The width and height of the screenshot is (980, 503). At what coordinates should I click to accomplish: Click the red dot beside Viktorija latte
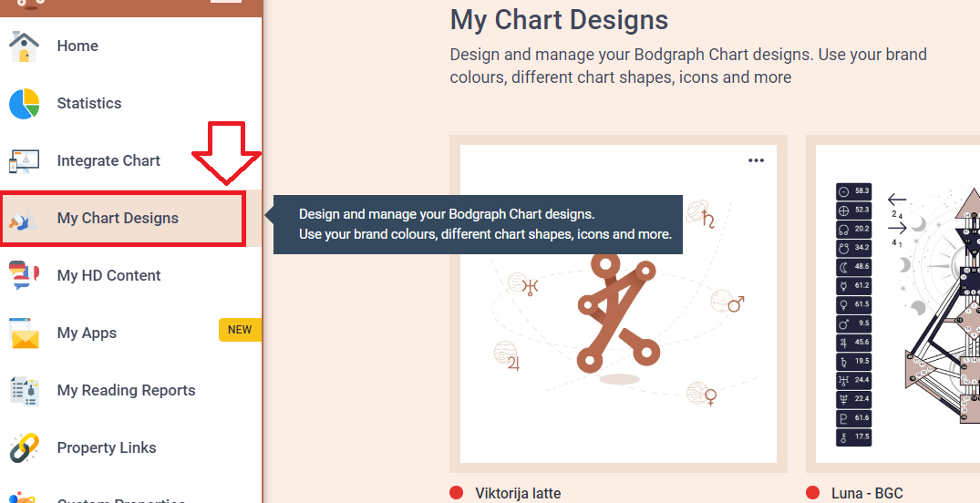coord(457,493)
